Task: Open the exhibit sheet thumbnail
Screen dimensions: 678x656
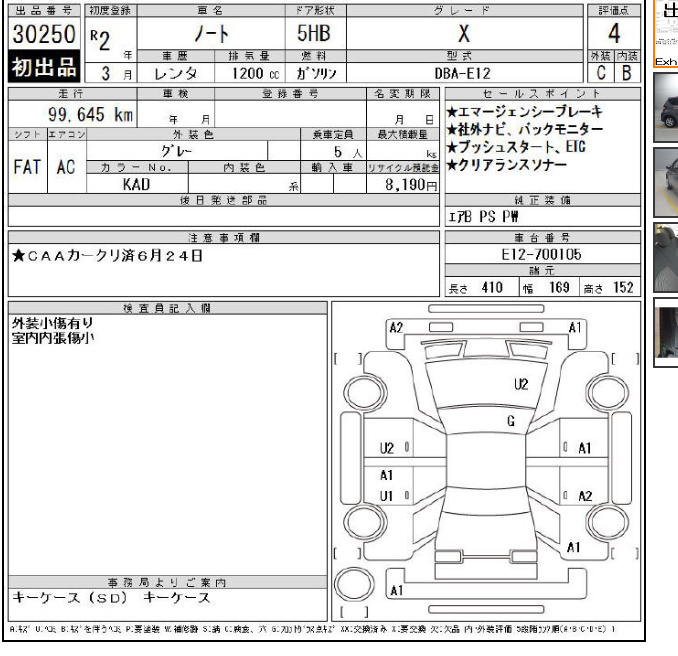Action: (666, 34)
